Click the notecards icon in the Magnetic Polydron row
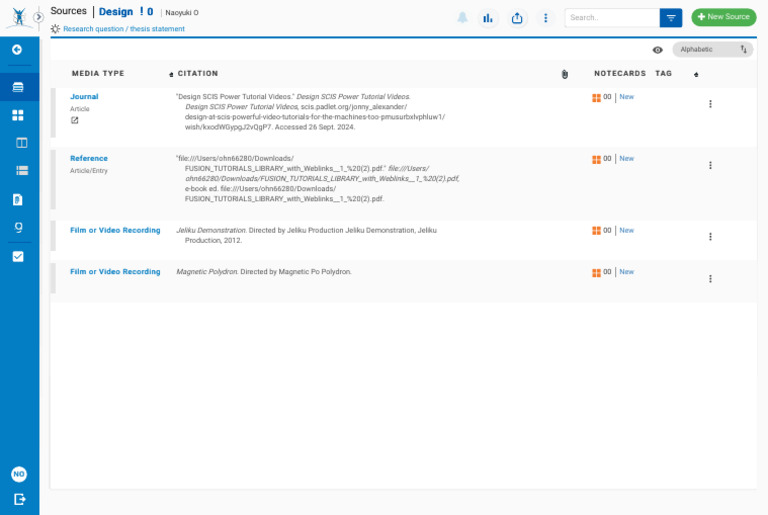The image size is (768, 515). (597, 273)
